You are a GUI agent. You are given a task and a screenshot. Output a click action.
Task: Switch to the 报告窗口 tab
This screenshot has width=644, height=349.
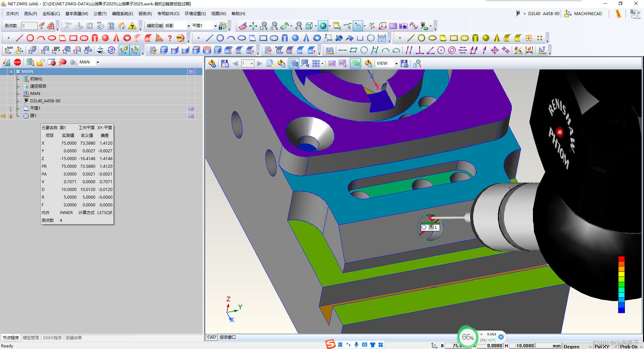(x=228, y=337)
